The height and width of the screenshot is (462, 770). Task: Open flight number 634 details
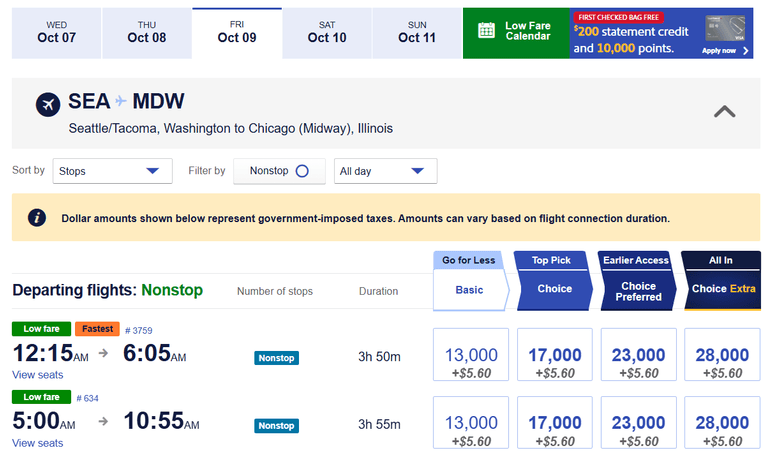87,398
